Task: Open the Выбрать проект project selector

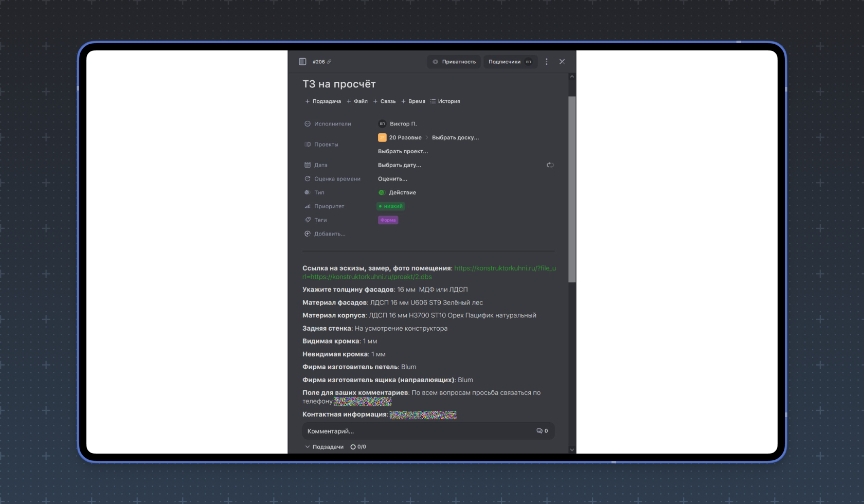Action: point(403,152)
